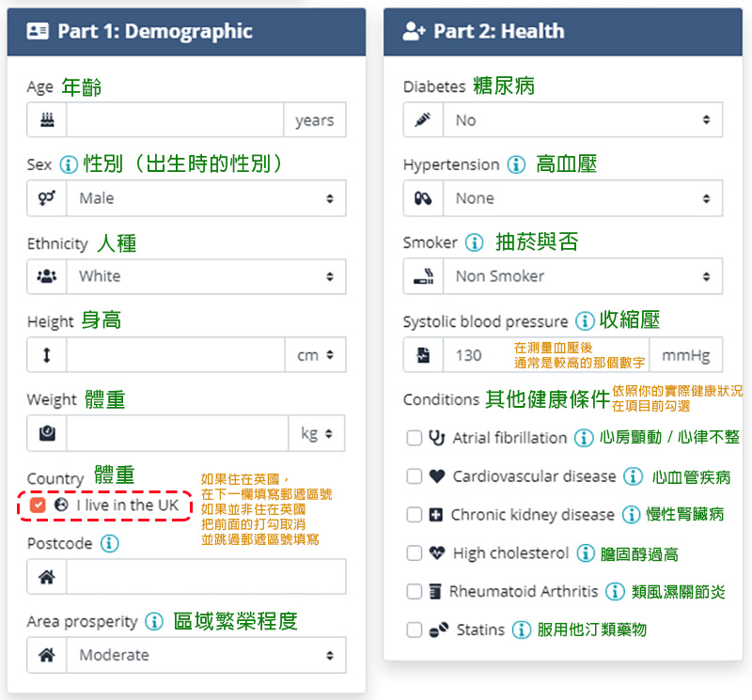
Task: Uncheck the I live in the UK checkbox
Action: pyautogui.click(x=38, y=505)
